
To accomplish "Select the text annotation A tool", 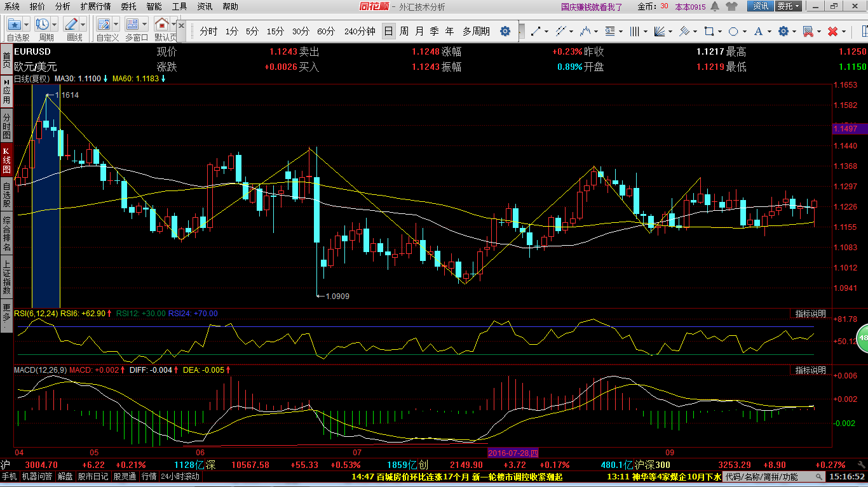I will pos(758,31).
